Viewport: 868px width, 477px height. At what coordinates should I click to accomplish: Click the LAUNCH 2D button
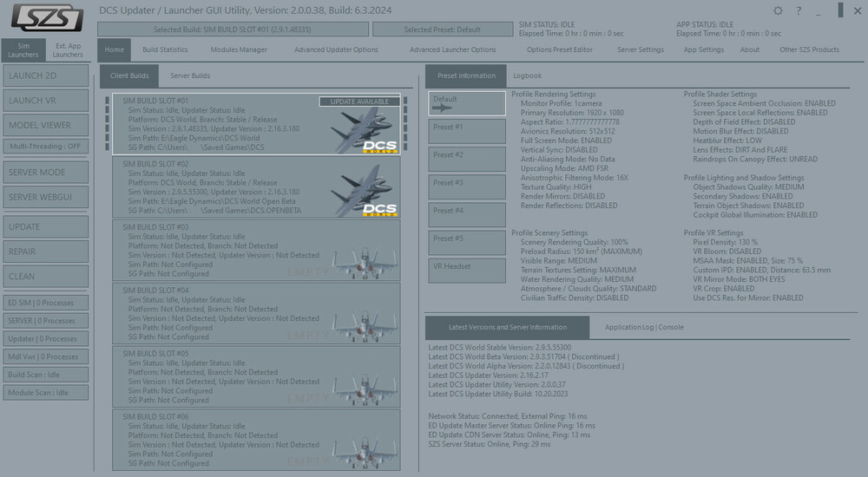click(45, 75)
